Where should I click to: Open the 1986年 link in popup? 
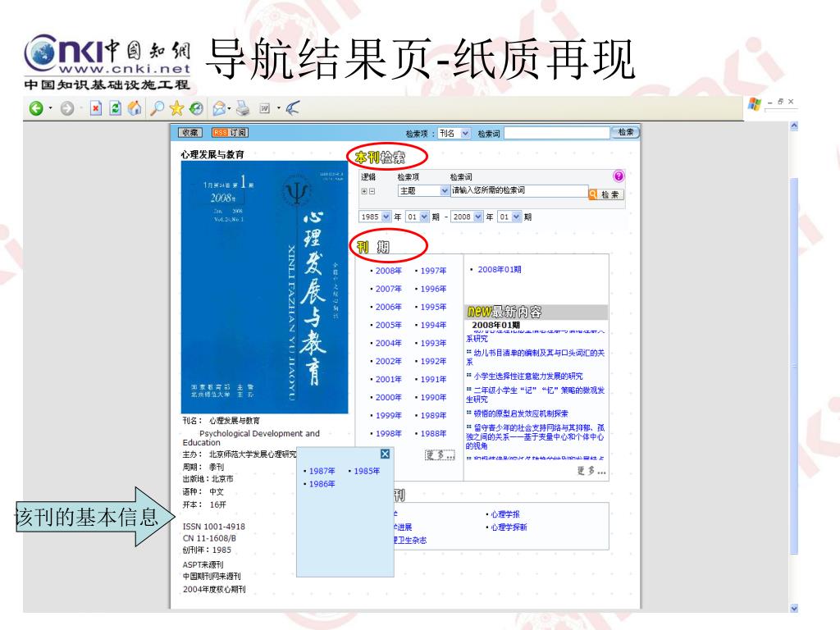322,484
